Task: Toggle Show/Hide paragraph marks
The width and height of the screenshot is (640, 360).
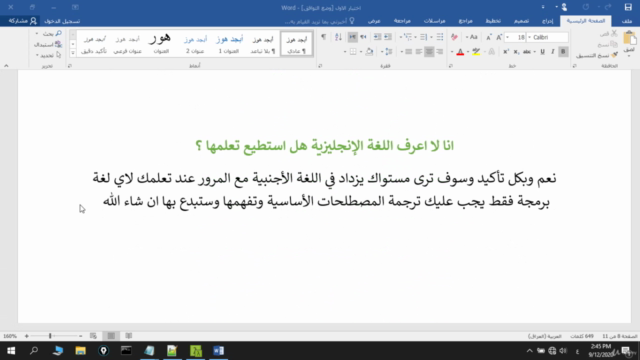Action: (323, 37)
